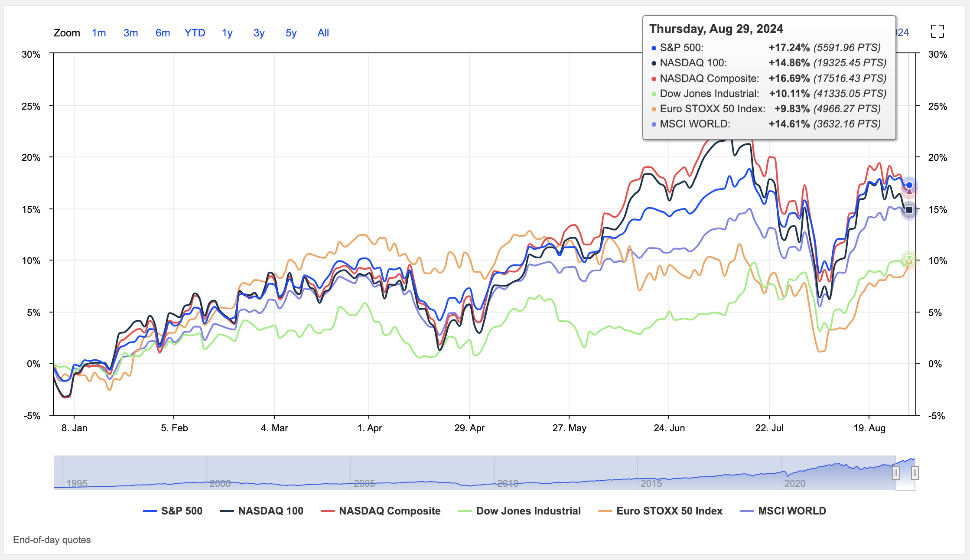Screen dimensions: 970x560
Task: Toggle MSCI WORLD legend entry
Action: 783,511
